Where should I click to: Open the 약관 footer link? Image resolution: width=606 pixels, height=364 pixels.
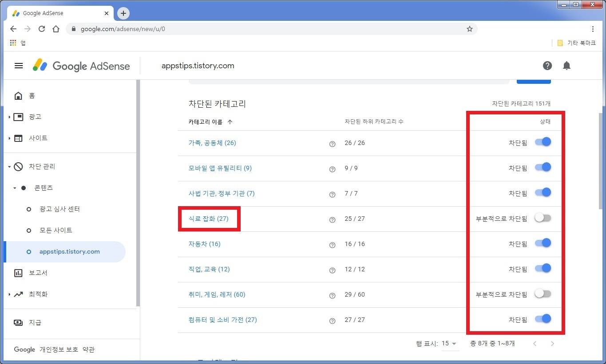click(x=88, y=349)
